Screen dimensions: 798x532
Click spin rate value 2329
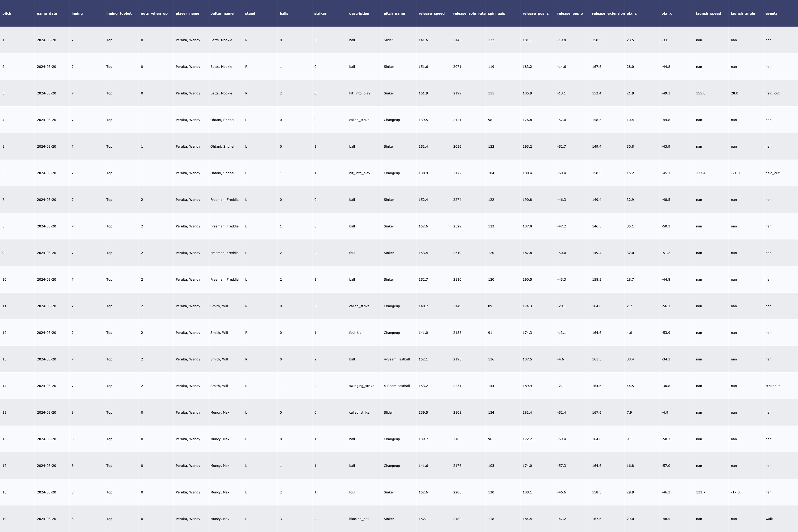[x=457, y=226]
